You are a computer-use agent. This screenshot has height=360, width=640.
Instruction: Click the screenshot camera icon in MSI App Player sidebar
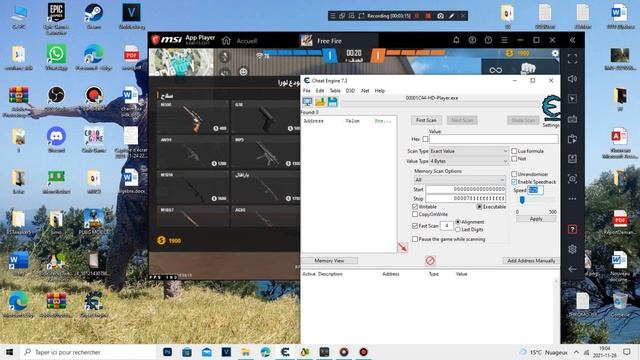pyautogui.click(x=572, y=179)
